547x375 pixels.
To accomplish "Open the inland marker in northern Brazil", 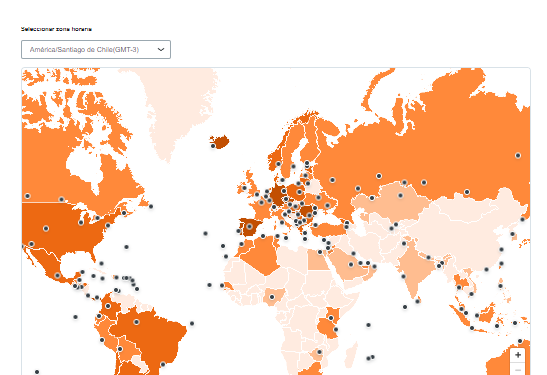I will point(136,322).
